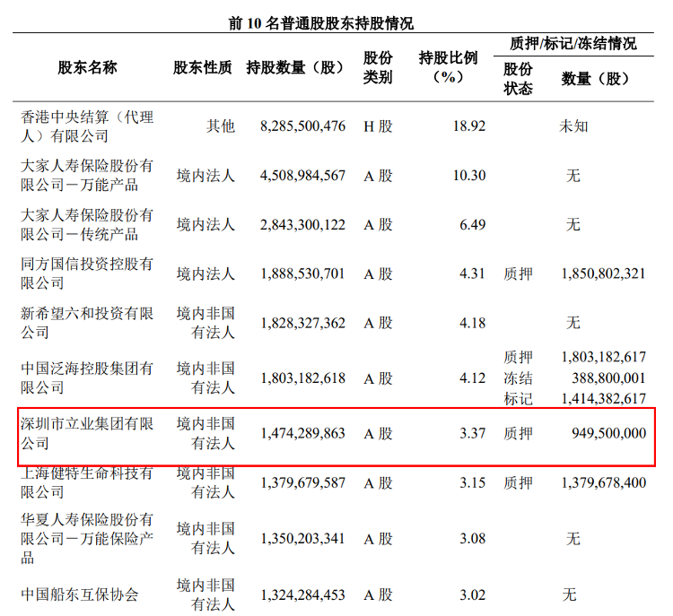Image resolution: width=673 pixels, height=616 pixels.
Task: Click the 冻结 status label
Action: click(518, 377)
